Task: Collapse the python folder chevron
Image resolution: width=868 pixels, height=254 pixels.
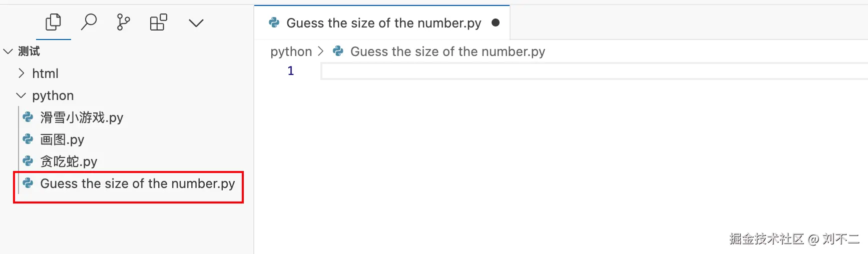Action: click(x=21, y=95)
